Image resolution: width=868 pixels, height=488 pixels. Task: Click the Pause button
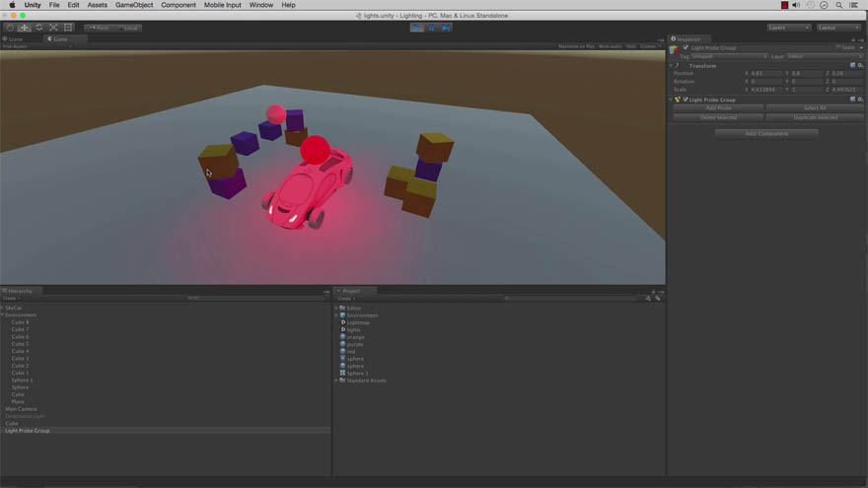(x=431, y=28)
